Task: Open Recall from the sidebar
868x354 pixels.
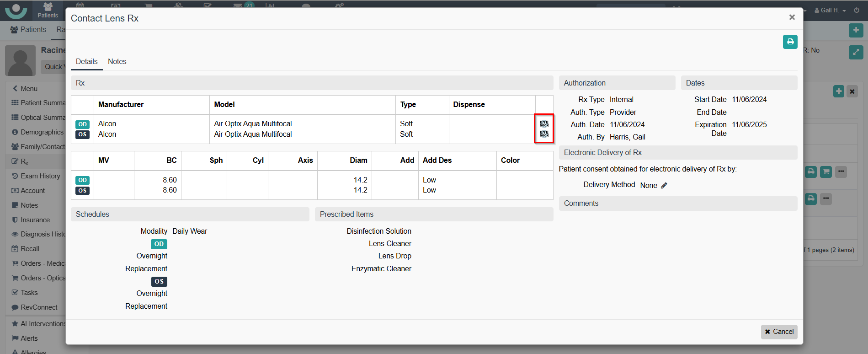Action: (x=30, y=249)
